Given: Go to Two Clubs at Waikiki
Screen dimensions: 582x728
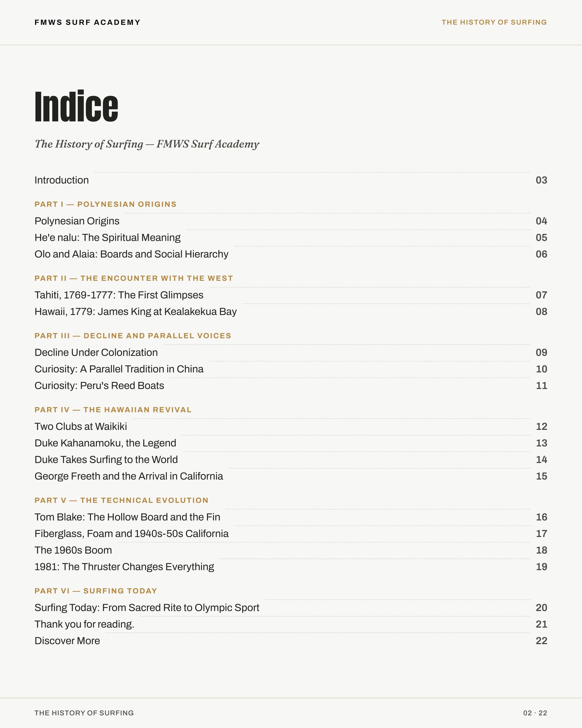Looking at the screenshot, I should tap(291, 427).
